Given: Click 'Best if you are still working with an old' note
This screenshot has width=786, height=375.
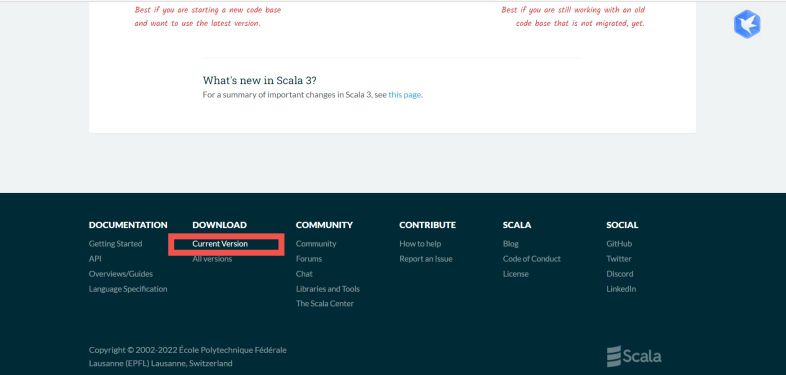Looking at the screenshot, I should coord(573,17).
